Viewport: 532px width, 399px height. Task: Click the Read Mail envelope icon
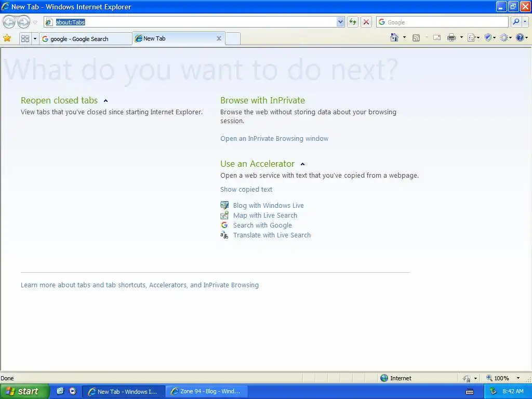437,37
